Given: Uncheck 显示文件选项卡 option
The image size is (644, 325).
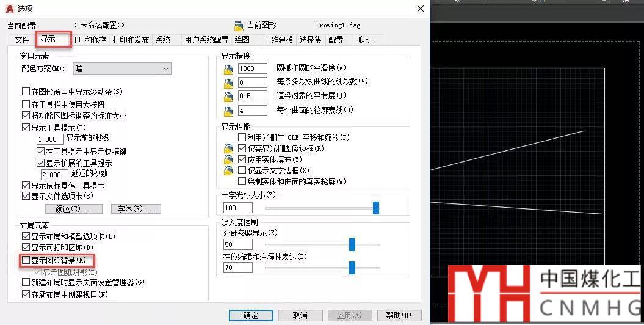Looking at the screenshot, I should [x=26, y=196].
